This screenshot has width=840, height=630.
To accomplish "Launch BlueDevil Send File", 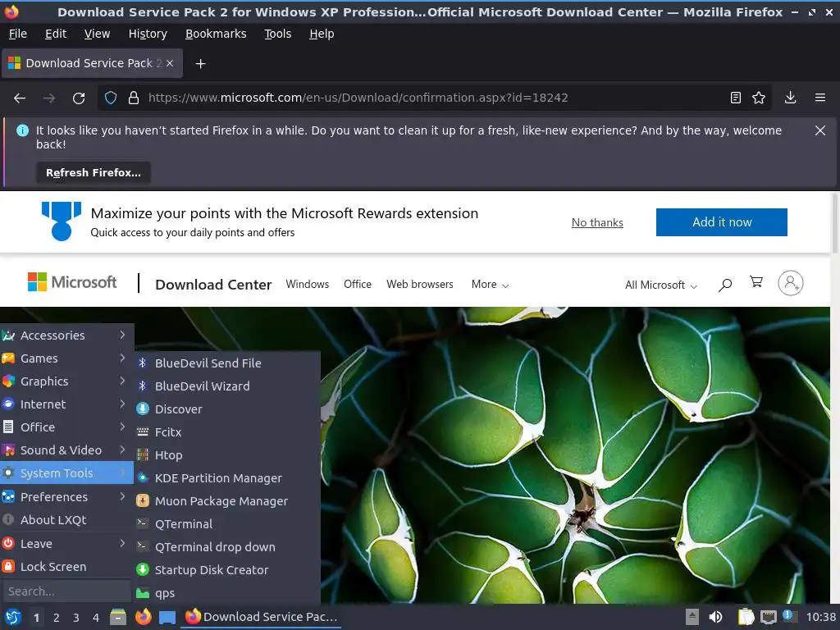I will 227,363.
